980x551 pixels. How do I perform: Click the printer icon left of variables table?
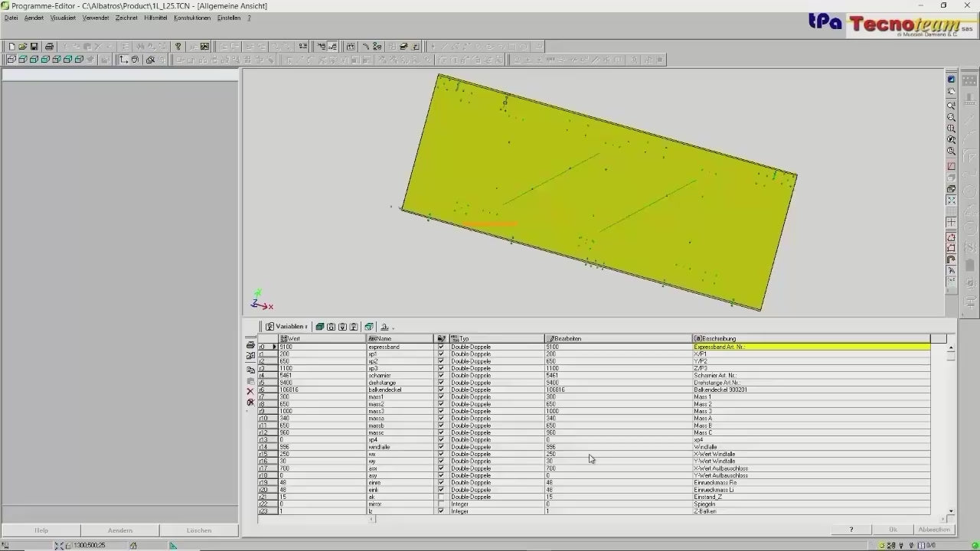250,345
